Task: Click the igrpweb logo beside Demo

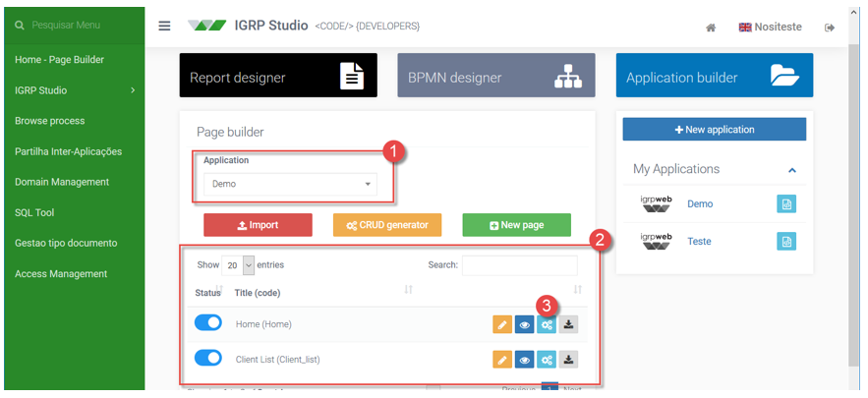Action: pos(656,203)
